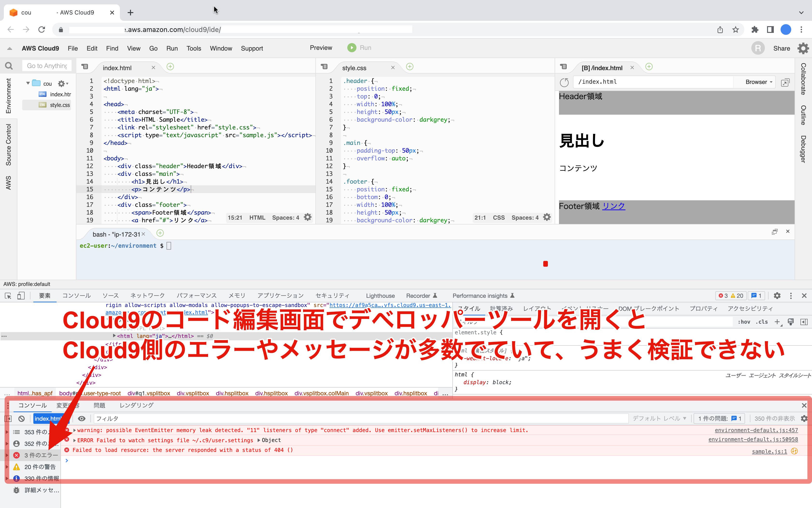Expand the 330 info messages group
812x508 pixels.
[x=7, y=478]
